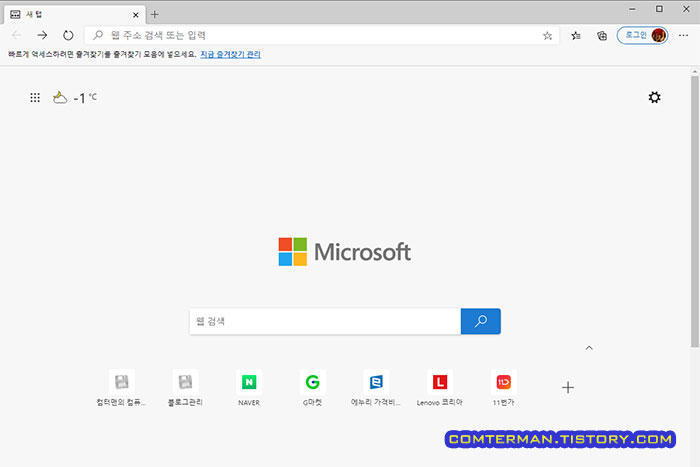Open the 11번가 quick link

pos(504,388)
